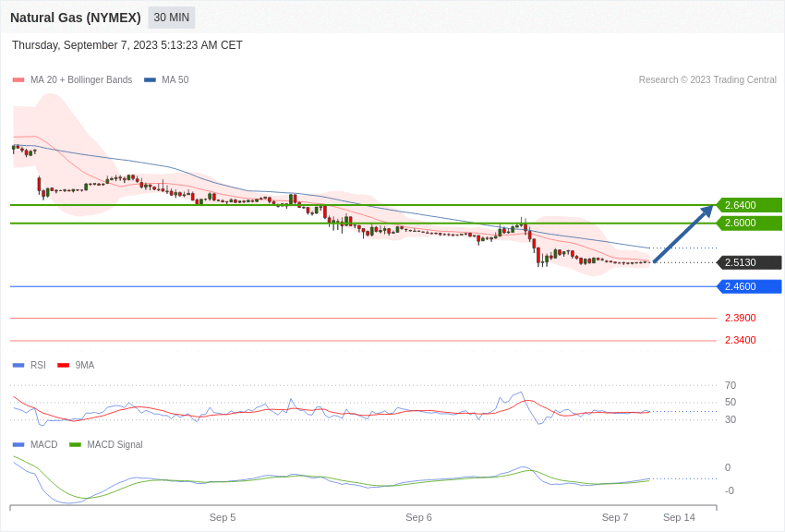Click the MACD -0 axis value
The image size is (785, 532).
point(730,490)
